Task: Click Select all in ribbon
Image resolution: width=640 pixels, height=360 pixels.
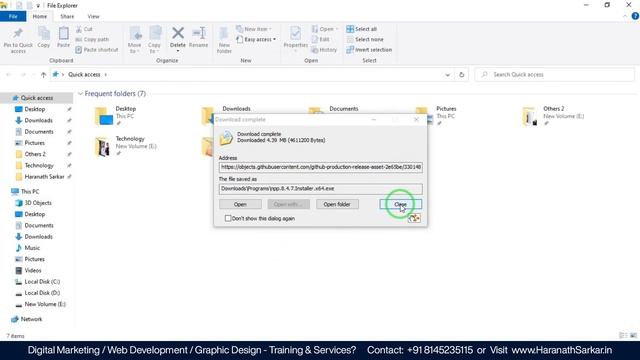Action: click(362, 29)
